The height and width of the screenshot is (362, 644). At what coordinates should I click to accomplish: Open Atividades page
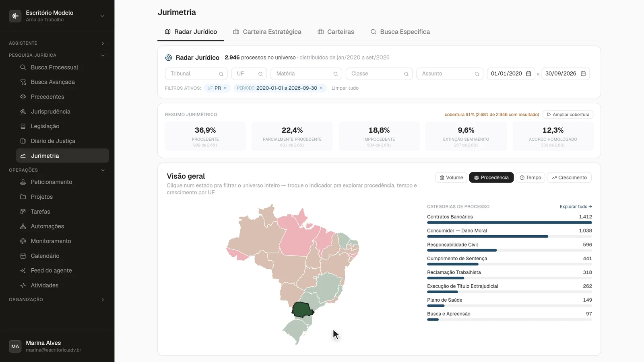pyautogui.click(x=62, y=285)
